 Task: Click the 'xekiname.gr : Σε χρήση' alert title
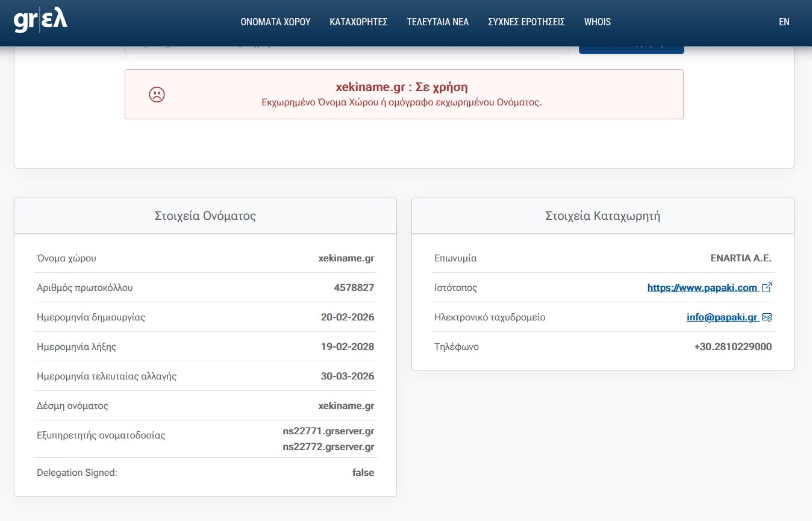tap(401, 87)
